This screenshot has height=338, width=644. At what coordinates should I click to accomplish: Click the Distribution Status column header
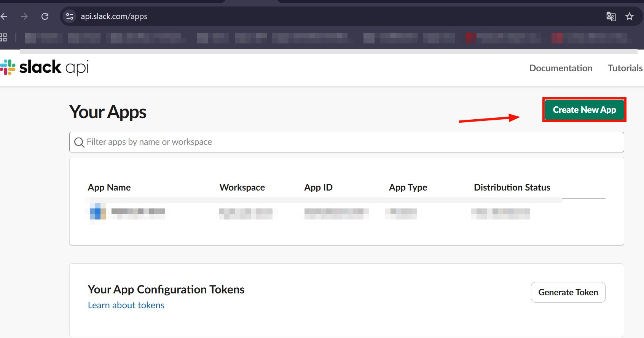[512, 187]
